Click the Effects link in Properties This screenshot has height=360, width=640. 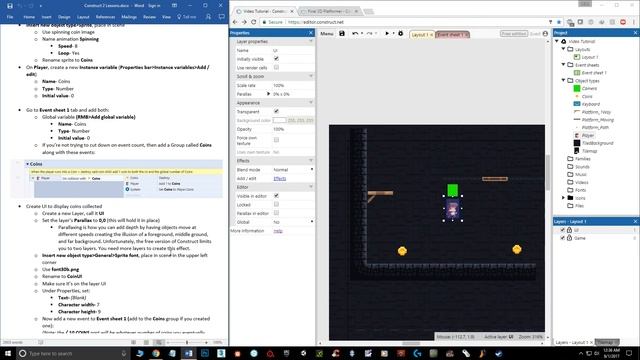(x=280, y=178)
